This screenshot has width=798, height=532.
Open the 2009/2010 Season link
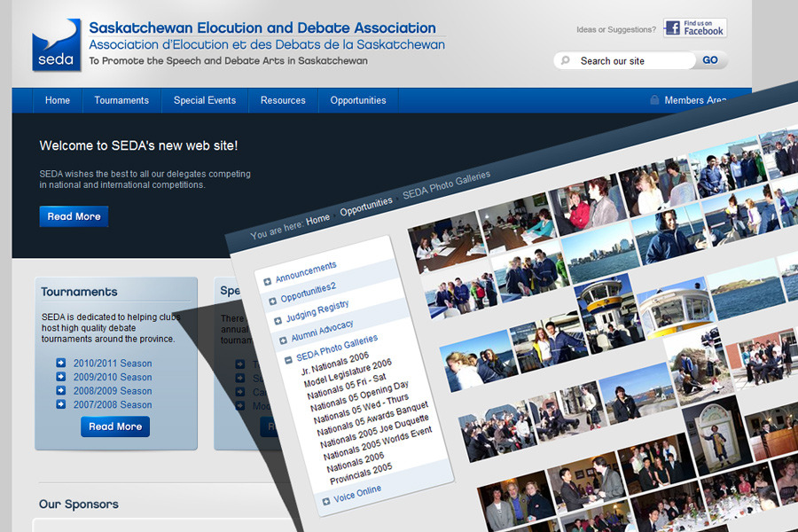(x=113, y=377)
